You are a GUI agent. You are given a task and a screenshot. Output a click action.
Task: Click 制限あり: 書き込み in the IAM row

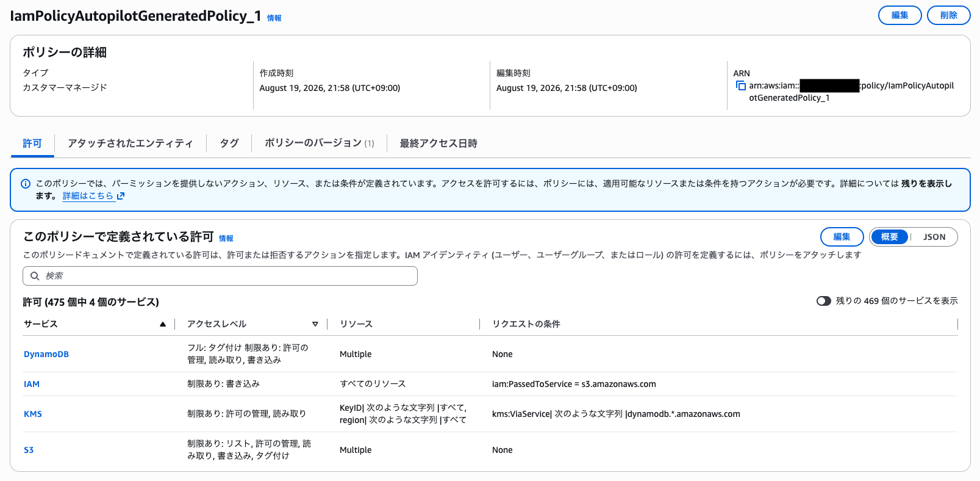coord(223,384)
